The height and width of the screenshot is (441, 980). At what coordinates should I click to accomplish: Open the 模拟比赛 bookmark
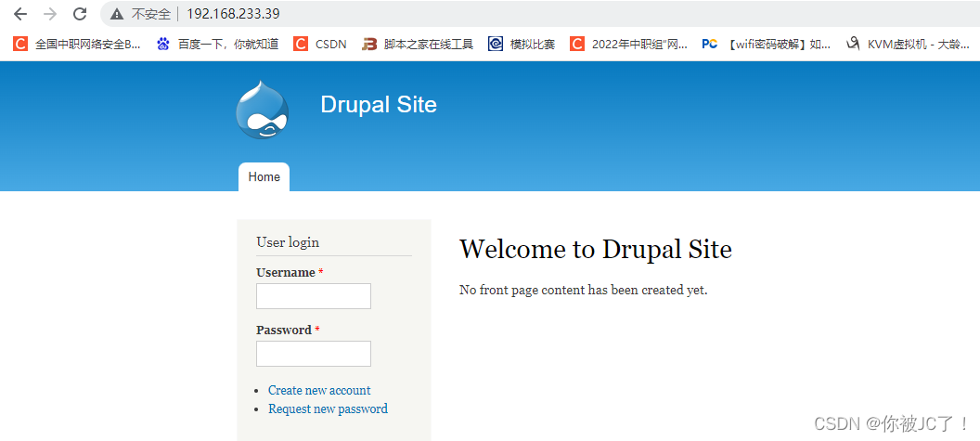tap(522, 44)
